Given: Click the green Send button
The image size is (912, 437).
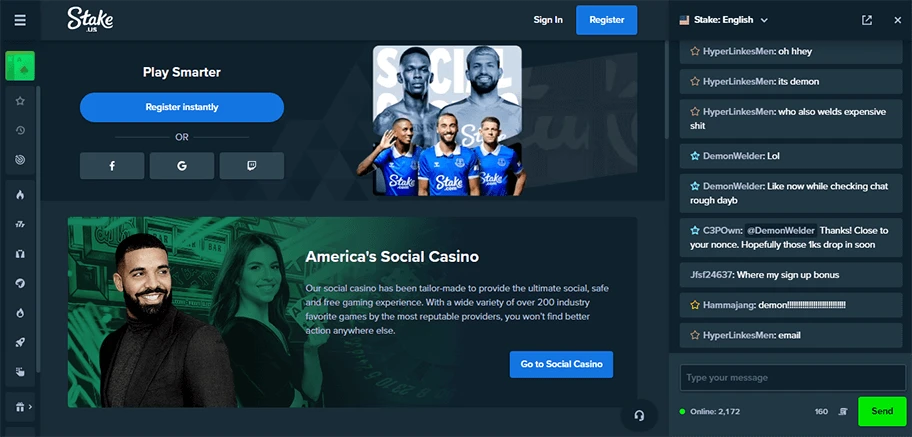Looking at the screenshot, I should (882, 411).
